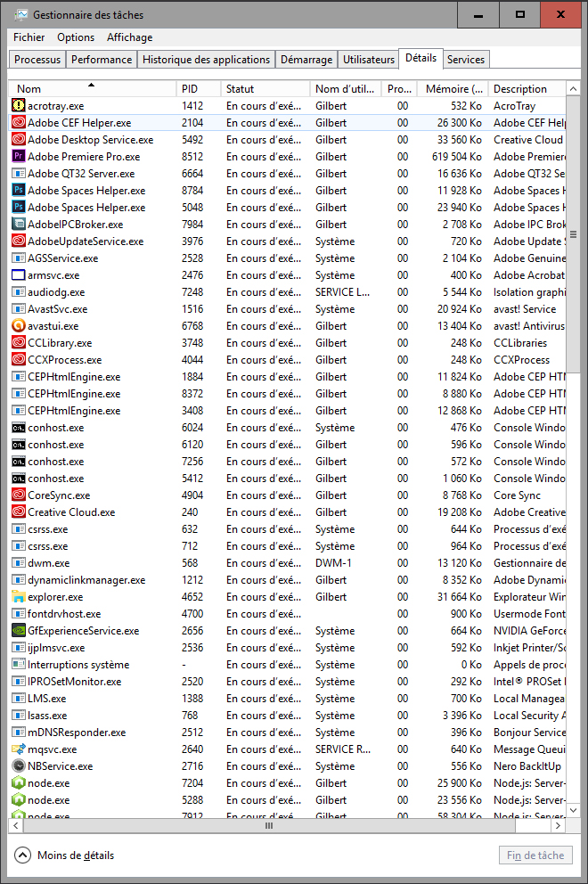Switch to the Démarrage tab
The width and height of the screenshot is (588, 884).
[x=306, y=59]
